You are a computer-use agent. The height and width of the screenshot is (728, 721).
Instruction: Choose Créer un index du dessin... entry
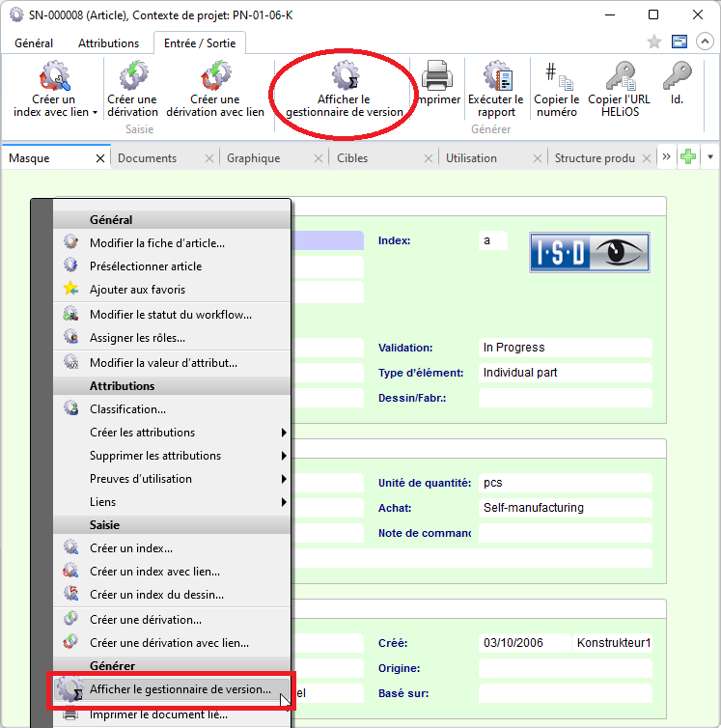coord(172,595)
